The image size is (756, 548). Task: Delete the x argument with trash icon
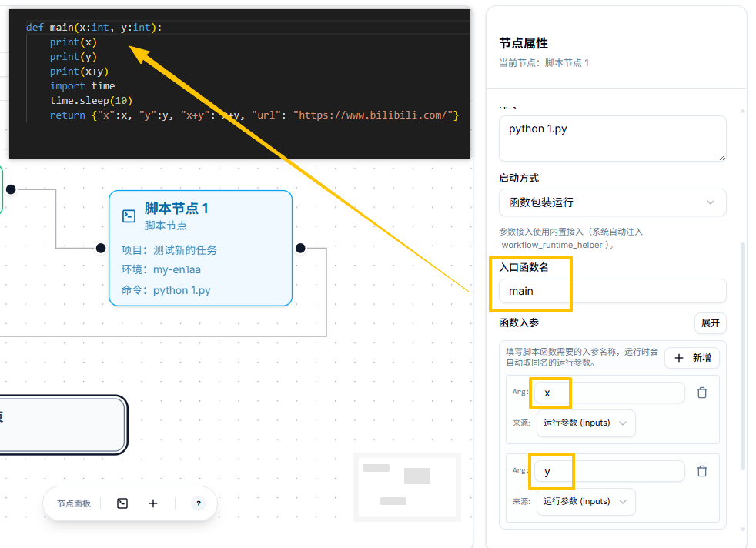pos(702,393)
